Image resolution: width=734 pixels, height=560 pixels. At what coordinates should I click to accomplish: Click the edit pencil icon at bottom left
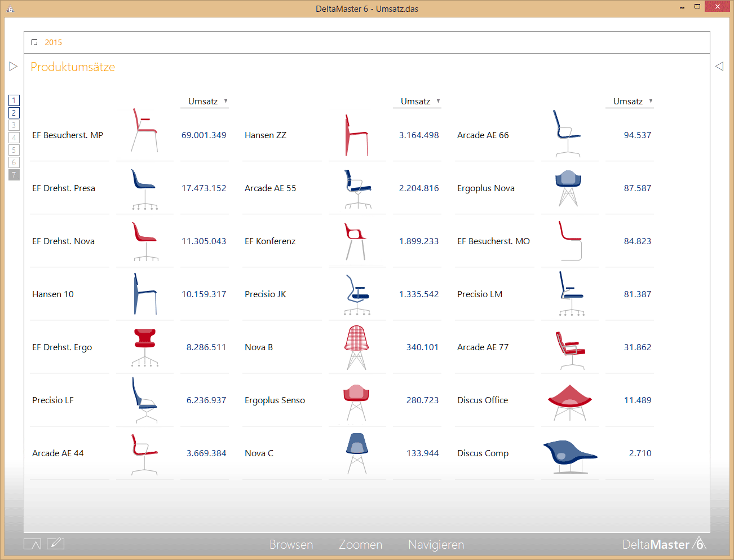pyautogui.click(x=55, y=544)
